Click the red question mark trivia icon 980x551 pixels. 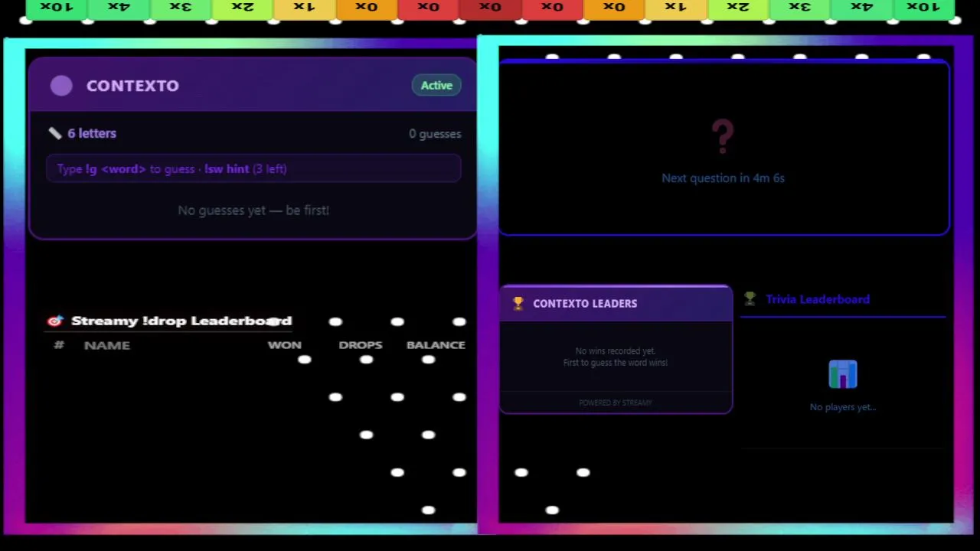click(723, 136)
